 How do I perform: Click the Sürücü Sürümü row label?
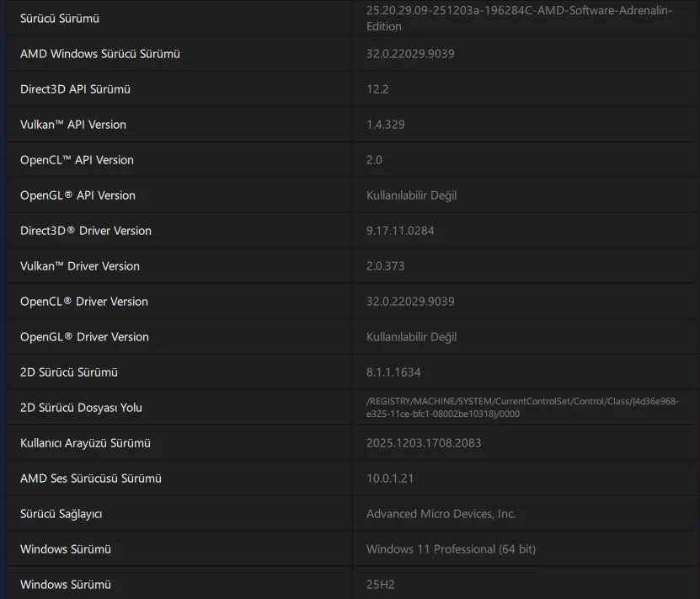coord(60,19)
